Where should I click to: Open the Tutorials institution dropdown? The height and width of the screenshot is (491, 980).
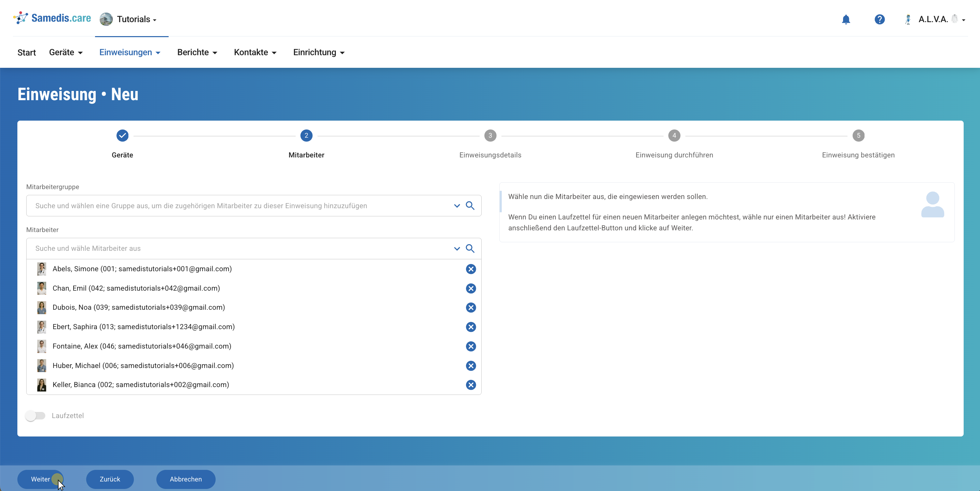click(x=128, y=19)
